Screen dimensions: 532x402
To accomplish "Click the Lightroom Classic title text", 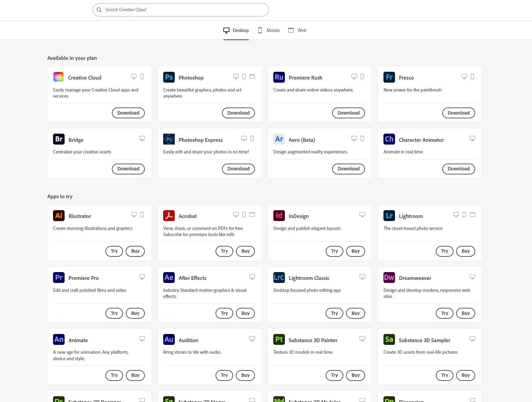I will 309,278.
